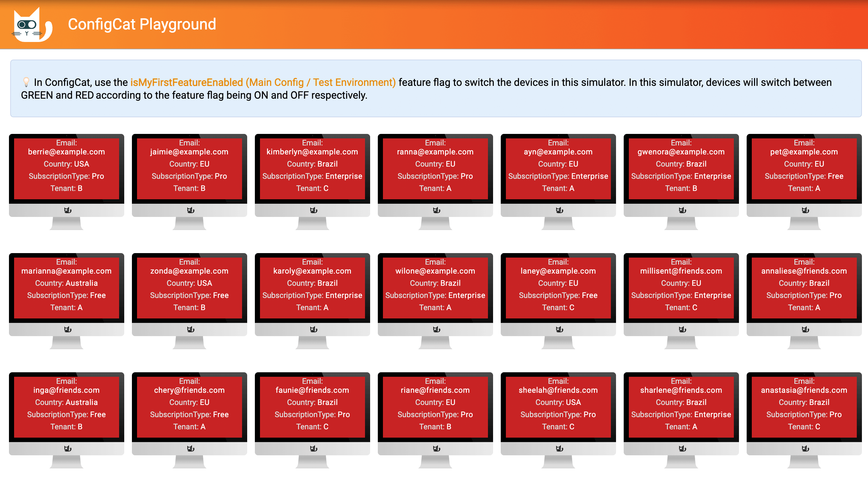Click cat icon below wilone@example.com monitor
This screenshot has height=478, width=868.
436,329
